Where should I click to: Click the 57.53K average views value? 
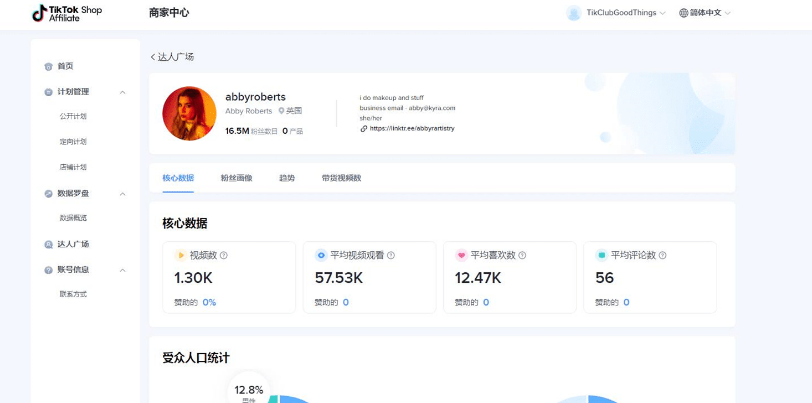pyautogui.click(x=339, y=278)
